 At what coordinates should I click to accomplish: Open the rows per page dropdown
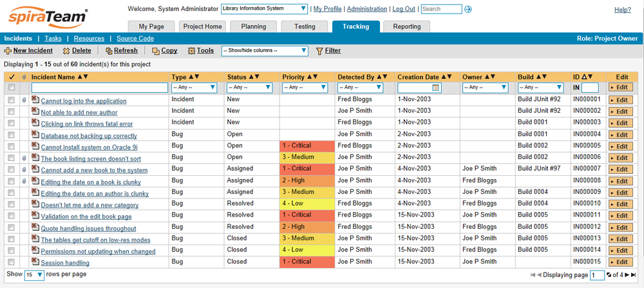[x=34, y=275]
